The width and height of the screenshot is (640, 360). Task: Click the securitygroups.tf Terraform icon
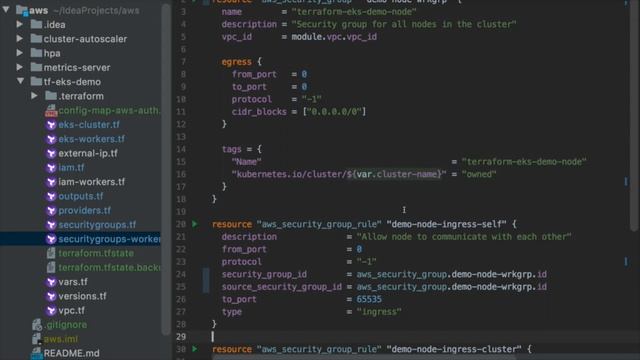51,225
